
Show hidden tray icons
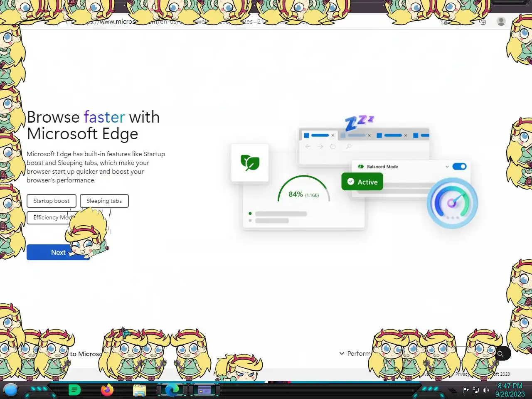coord(452,390)
